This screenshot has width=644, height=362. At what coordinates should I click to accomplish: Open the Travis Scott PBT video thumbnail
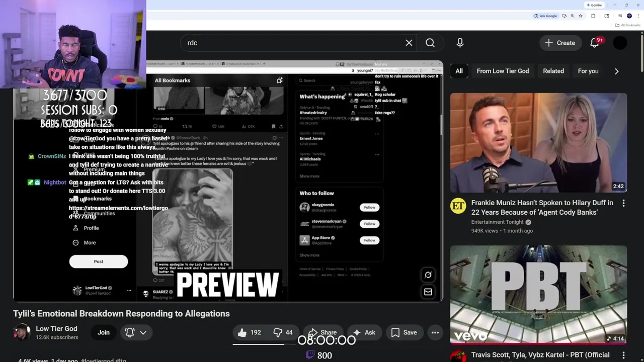538,295
